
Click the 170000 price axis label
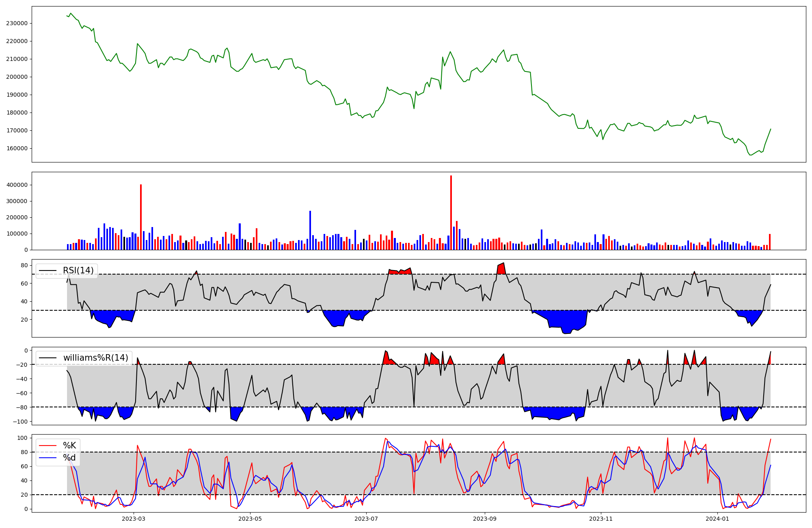click(x=17, y=130)
